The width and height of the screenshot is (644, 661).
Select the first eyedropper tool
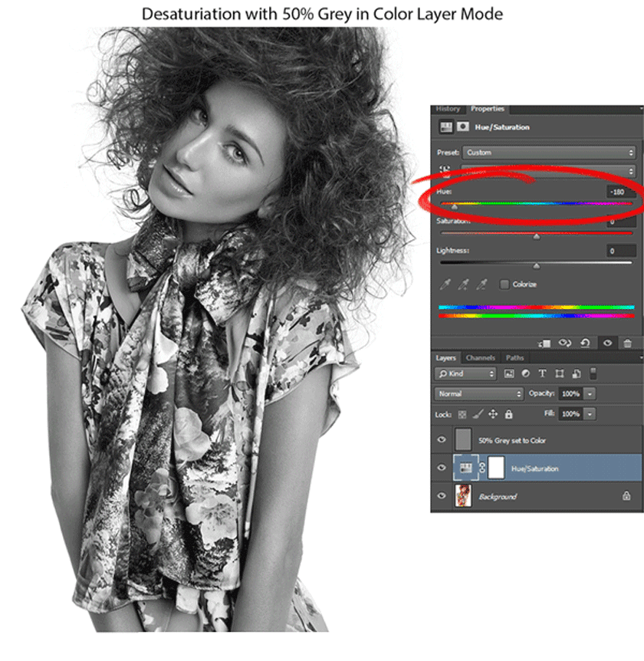tap(445, 284)
